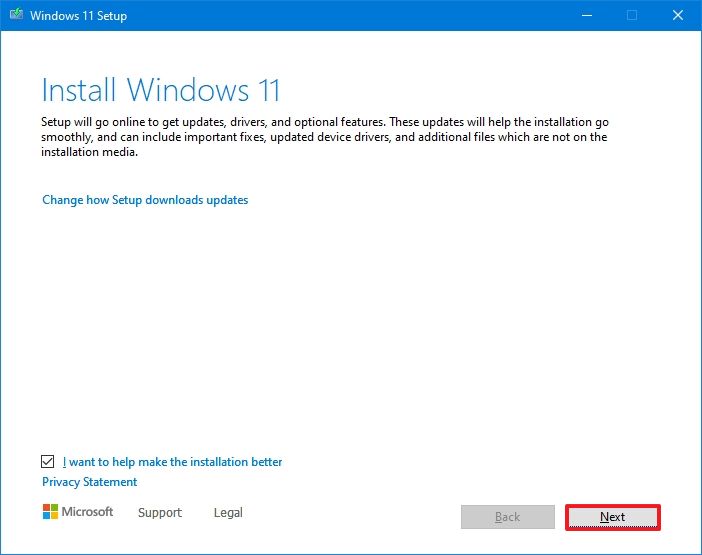This screenshot has height=555, width=702.
Task: Click the 'Setup will go online' description text
Action: (x=325, y=137)
